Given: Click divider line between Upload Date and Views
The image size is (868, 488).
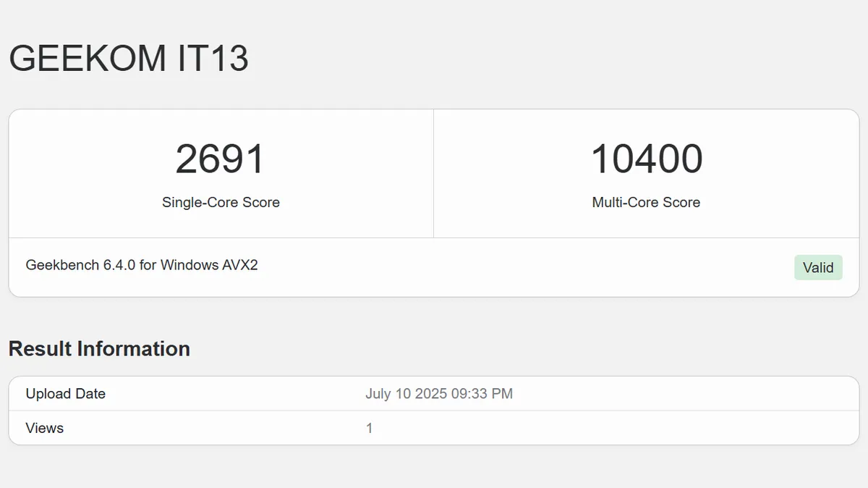Looking at the screenshot, I should click(x=434, y=411).
